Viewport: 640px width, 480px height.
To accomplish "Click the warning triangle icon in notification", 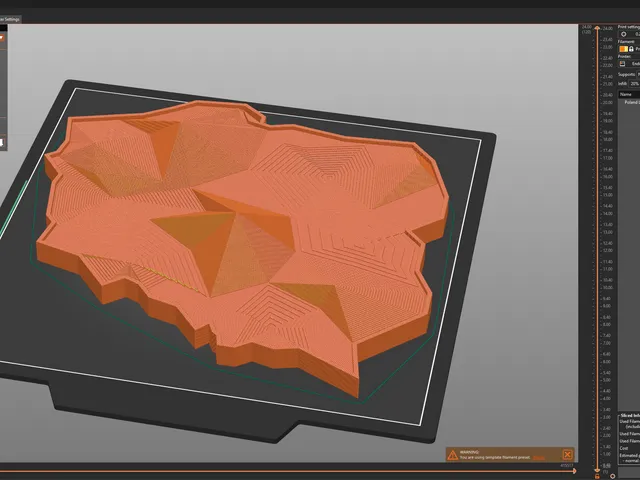I will tap(452, 455).
